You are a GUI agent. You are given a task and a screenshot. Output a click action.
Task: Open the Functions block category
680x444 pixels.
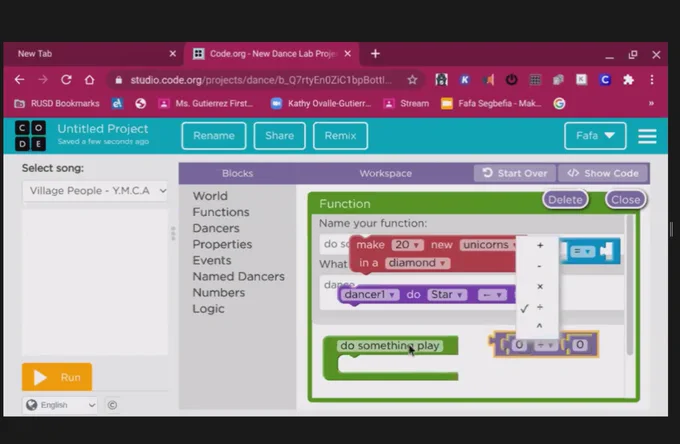point(221,212)
